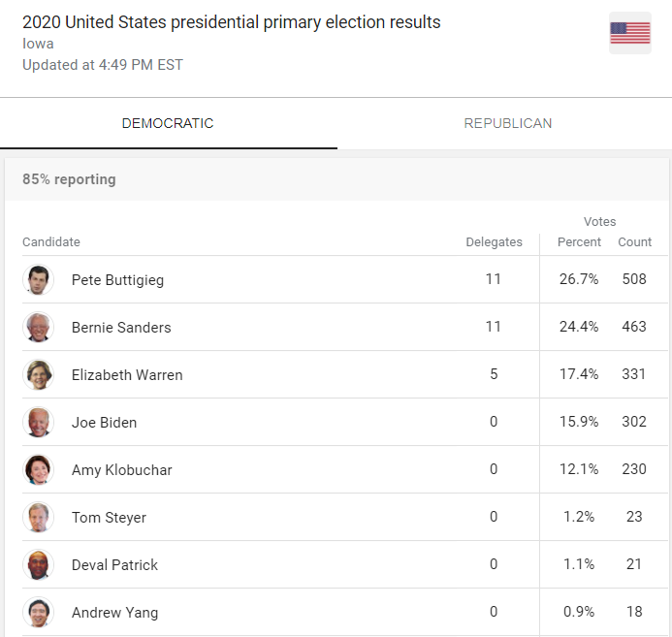
Task: Click the Delegates column header
Action: click(494, 242)
